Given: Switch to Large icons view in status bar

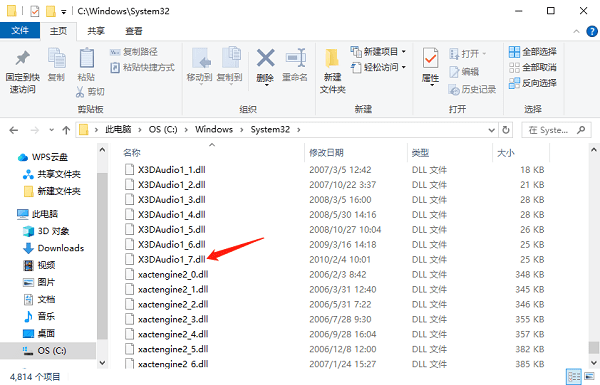Looking at the screenshot, I should tap(590, 377).
